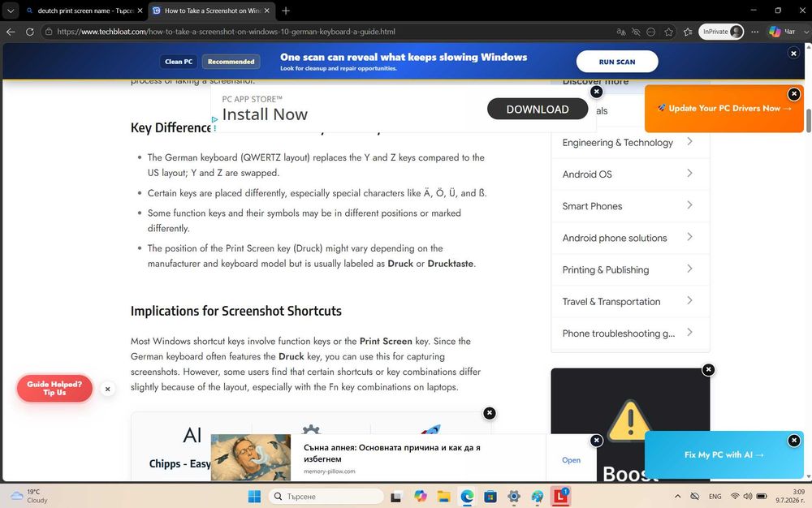Show hidden system tray icons chevron
The height and width of the screenshot is (508, 812).
677,496
